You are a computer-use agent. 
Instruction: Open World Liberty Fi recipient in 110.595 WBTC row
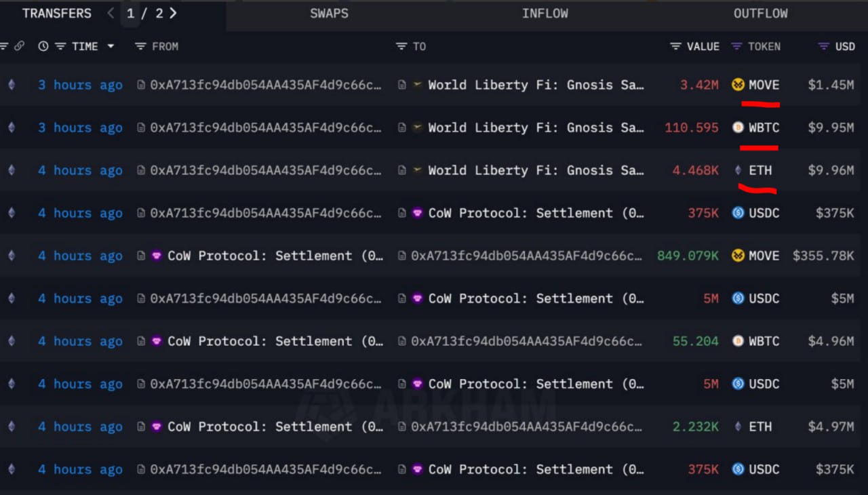[x=536, y=127]
